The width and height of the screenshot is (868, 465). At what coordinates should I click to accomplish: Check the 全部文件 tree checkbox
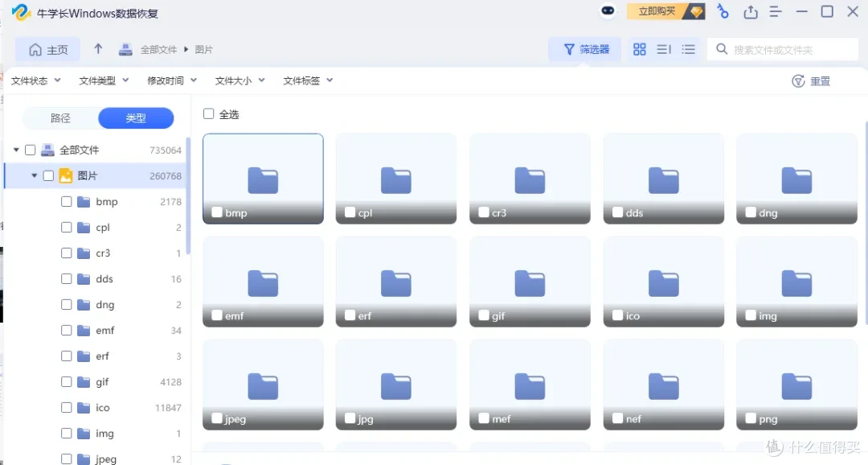(x=31, y=150)
